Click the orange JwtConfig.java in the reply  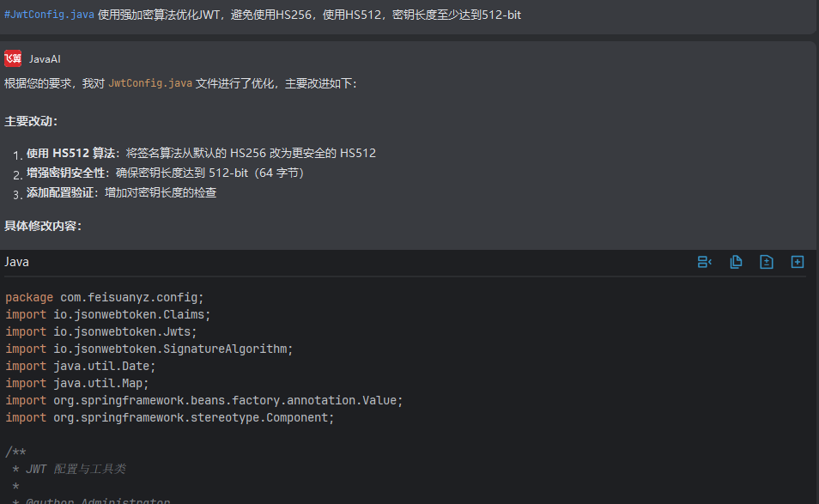click(149, 83)
